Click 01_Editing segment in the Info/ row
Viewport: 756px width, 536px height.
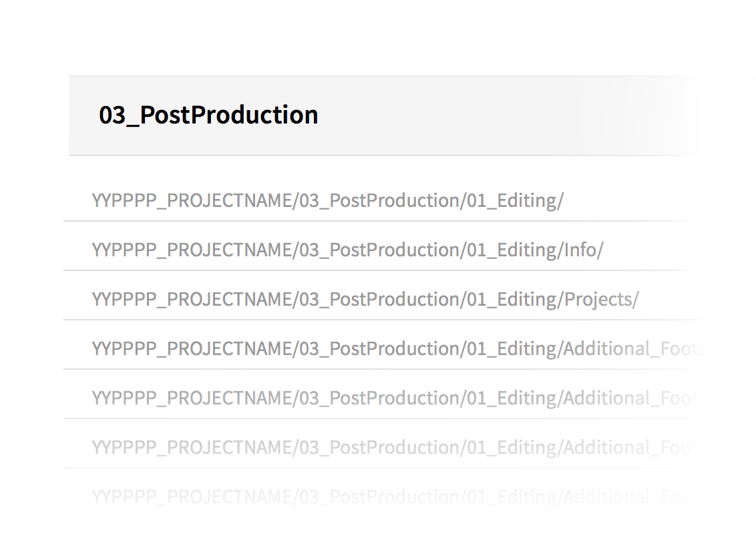click(512, 250)
